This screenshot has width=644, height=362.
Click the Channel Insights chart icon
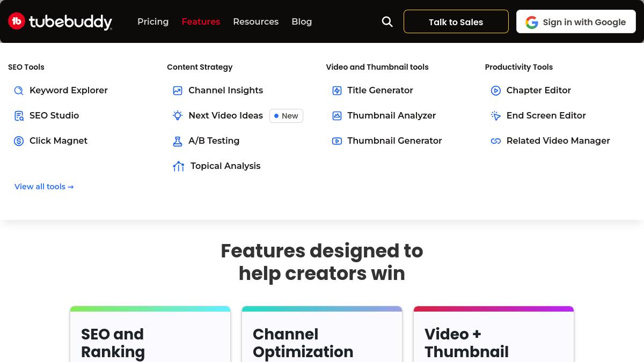pos(178,91)
